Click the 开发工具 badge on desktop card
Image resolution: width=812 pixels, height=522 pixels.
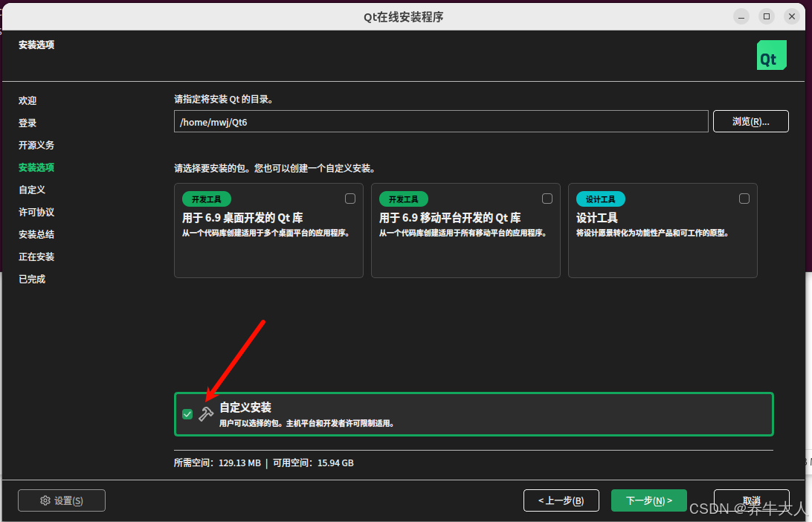point(207,199)
